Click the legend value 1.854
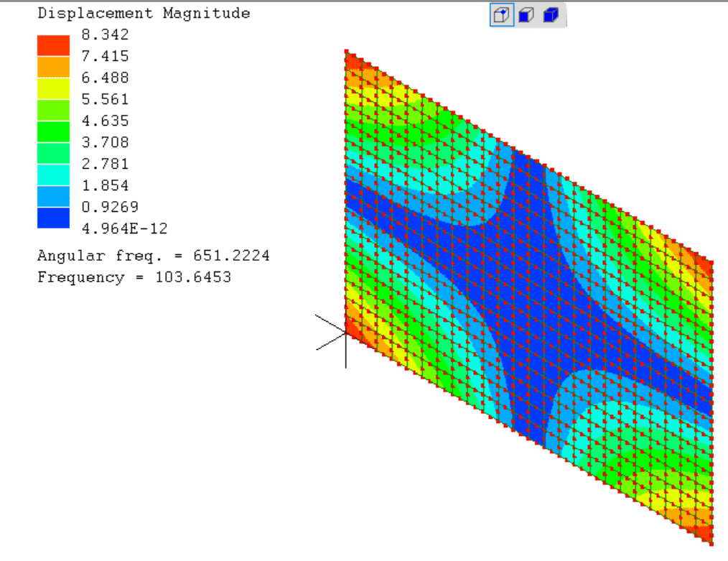728x561 pixels. [x=105, y=185]
